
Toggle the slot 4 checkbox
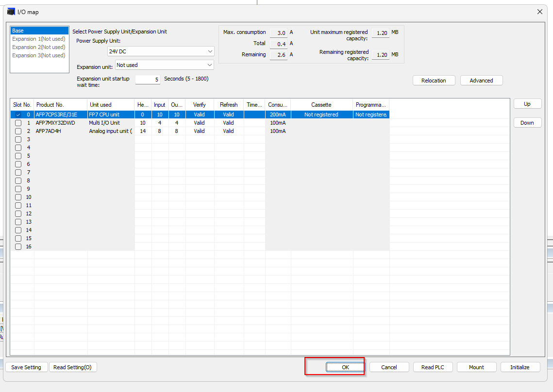click(x=18, y=147)
